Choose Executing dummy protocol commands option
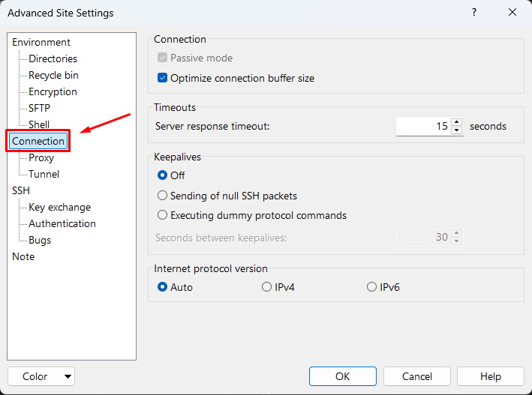Image resolution: width=532 pixels, height=395 pixels. (163, 215)
